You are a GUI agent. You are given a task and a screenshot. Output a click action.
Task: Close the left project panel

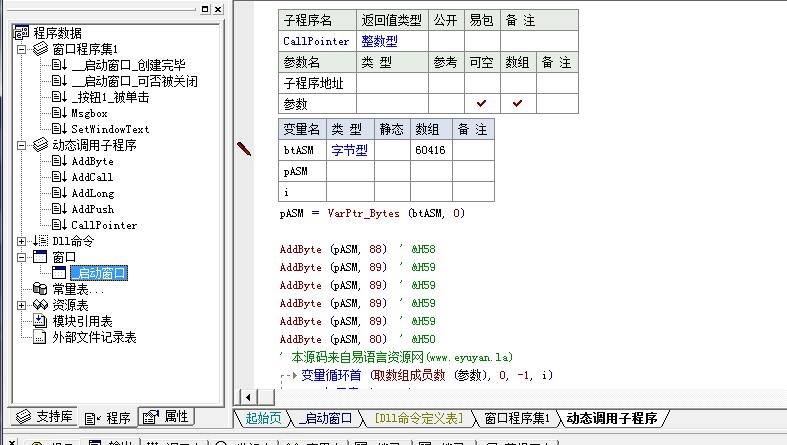coord(218,9)
